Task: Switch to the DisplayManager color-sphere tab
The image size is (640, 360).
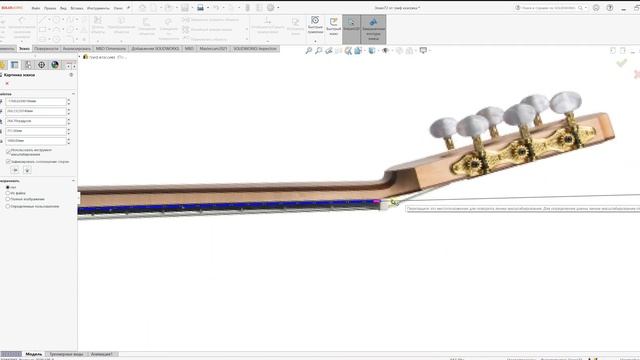Action: click(55, 65)
